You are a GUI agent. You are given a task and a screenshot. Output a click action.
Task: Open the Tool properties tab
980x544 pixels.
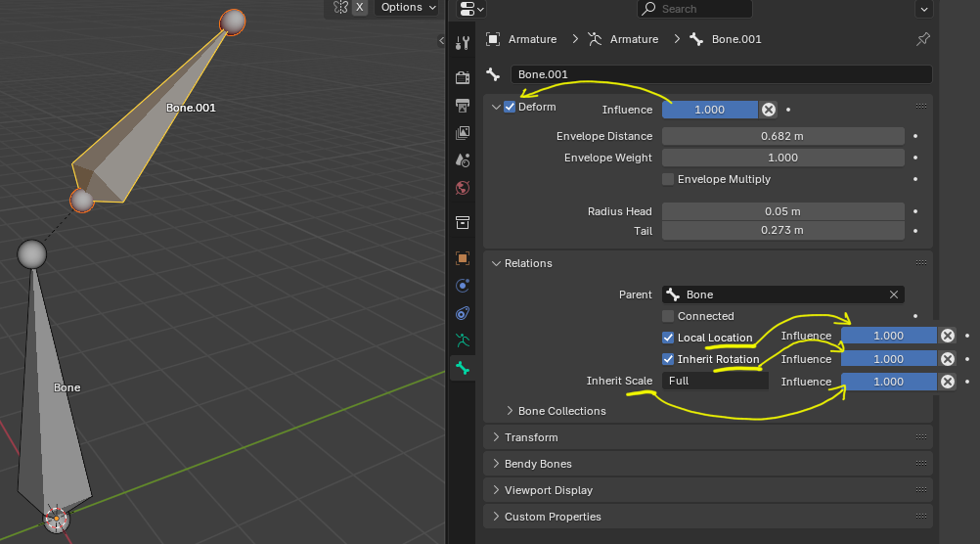pyautogui.click(x=463, y=42)
